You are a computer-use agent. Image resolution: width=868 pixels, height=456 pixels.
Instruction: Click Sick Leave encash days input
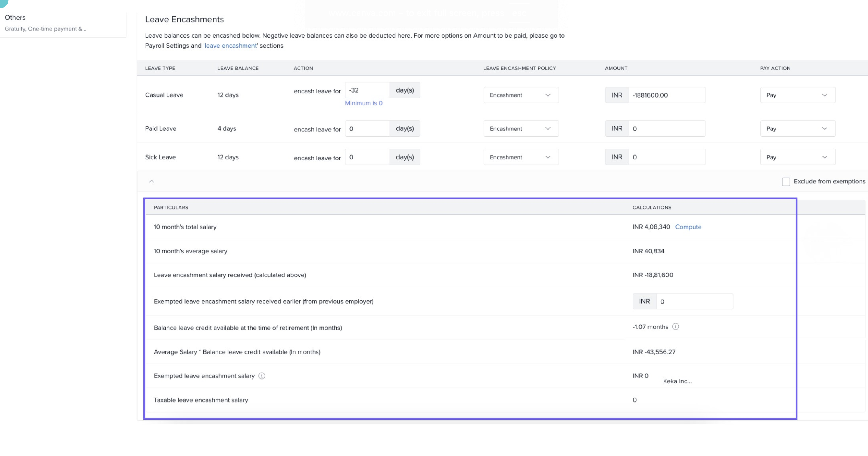click(x=367, y=157)
